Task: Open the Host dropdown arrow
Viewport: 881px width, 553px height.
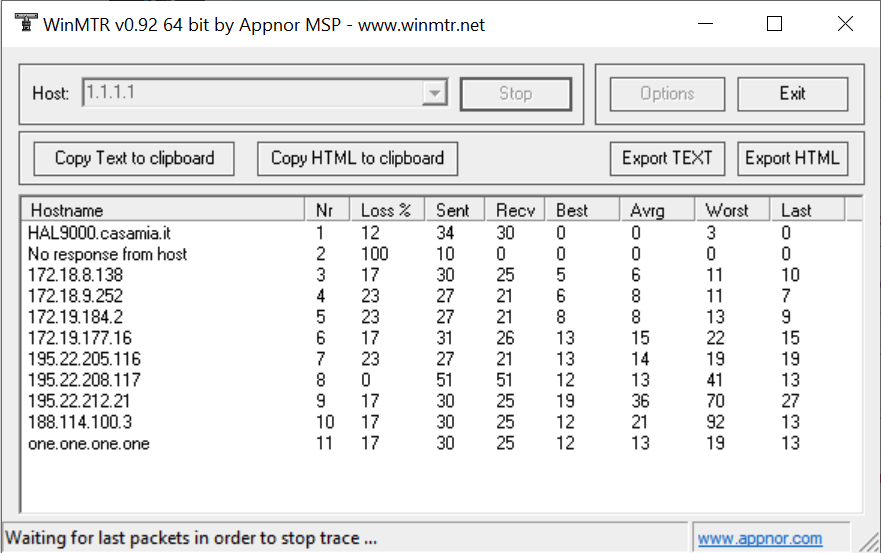Action: (434, 93)
